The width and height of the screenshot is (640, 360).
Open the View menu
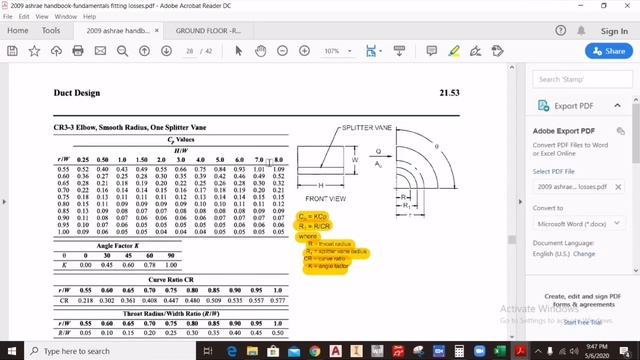(42, 17)
